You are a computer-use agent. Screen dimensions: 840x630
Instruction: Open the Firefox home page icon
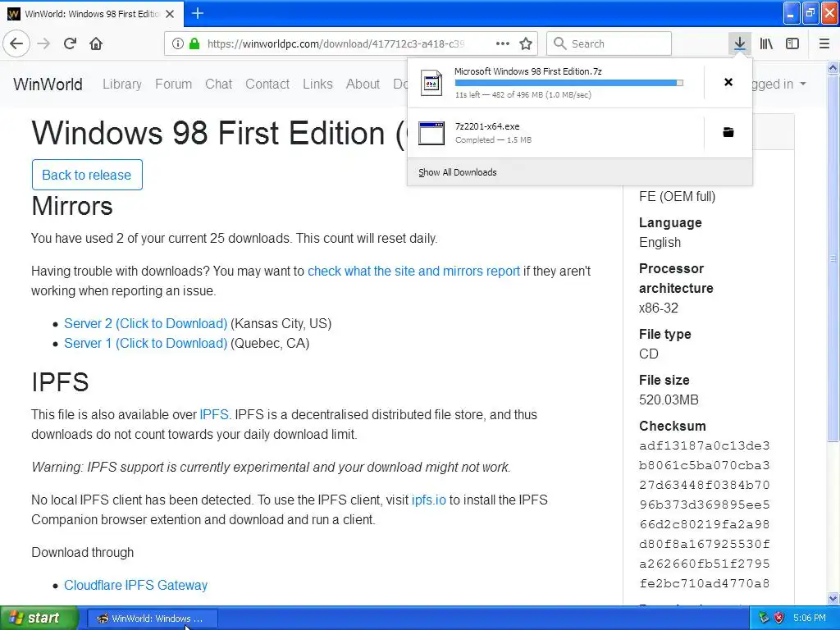(x=96, y=43)
